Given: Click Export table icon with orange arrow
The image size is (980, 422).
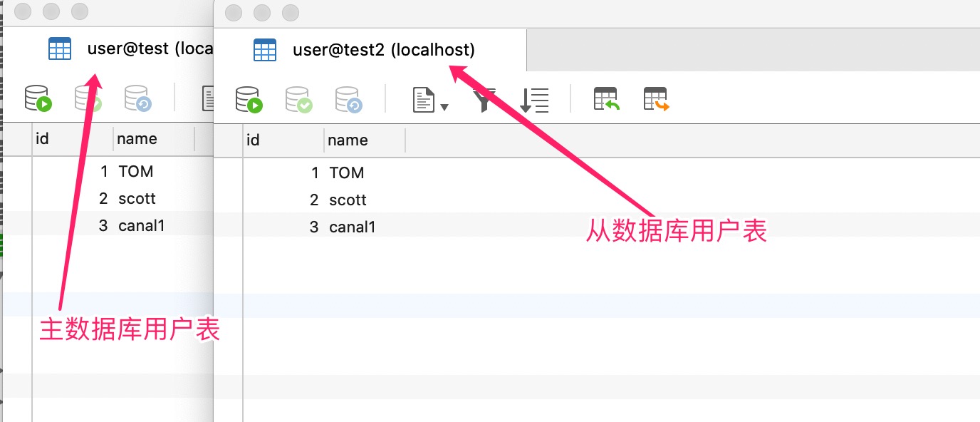Looking at the screenshot, I should tap(656, 99).
